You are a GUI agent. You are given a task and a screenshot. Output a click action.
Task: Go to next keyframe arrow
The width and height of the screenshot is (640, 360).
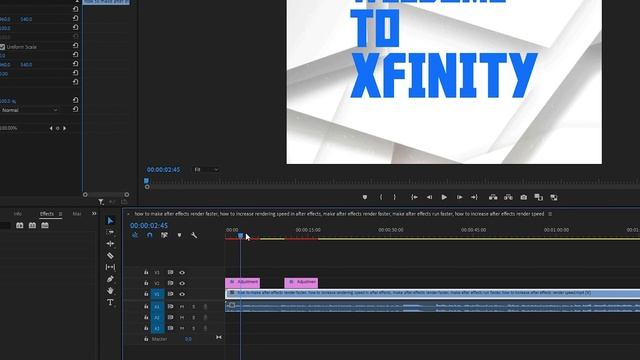click(64, 128)
